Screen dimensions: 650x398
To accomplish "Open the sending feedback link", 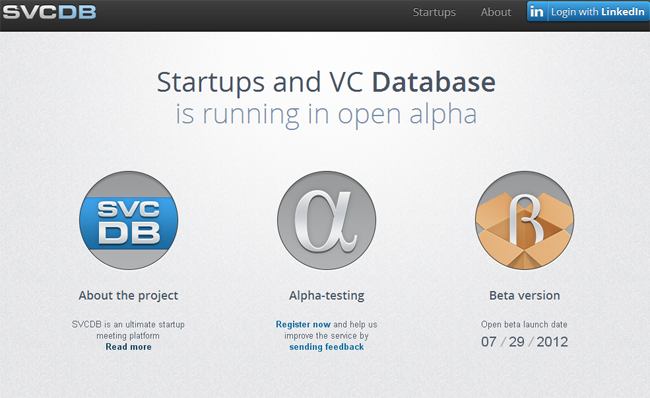I will (x=327, y=347).
